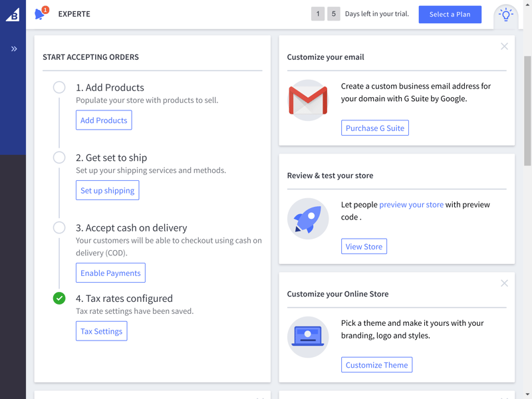Click the green Tax rates configured checkmark
Viewport: 532px width, 399px height.
tap(59, 298)
